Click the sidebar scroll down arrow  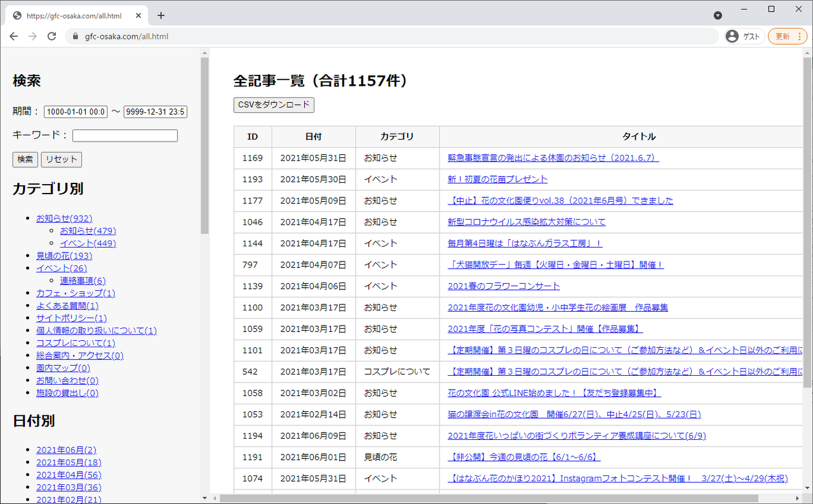pyautogui.click(x=205, y=498)
